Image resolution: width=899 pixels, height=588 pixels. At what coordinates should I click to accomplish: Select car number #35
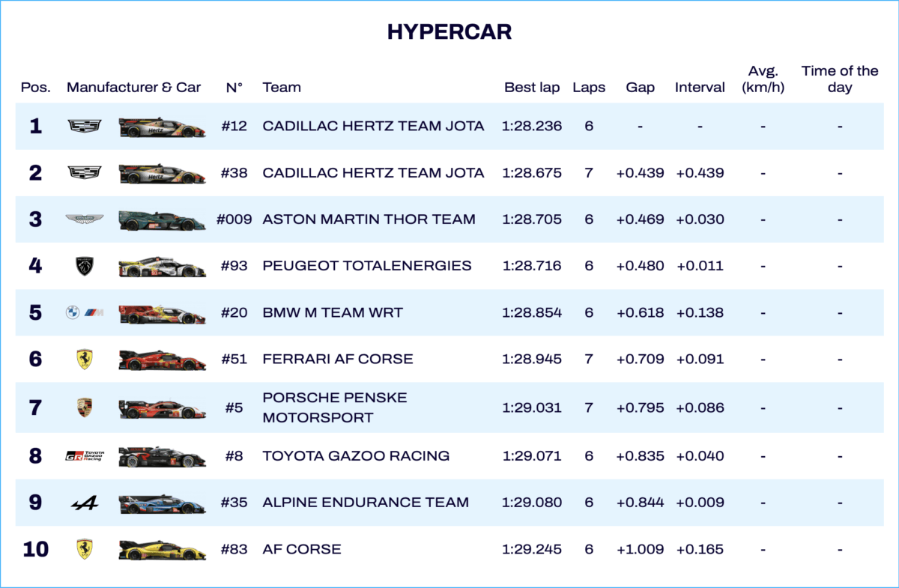coord(234,503)
